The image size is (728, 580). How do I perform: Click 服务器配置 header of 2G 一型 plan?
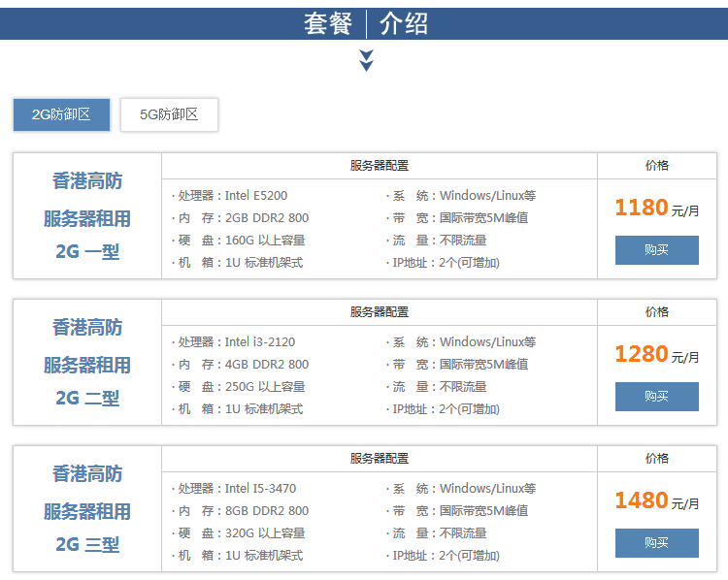(x=380, y=166)
